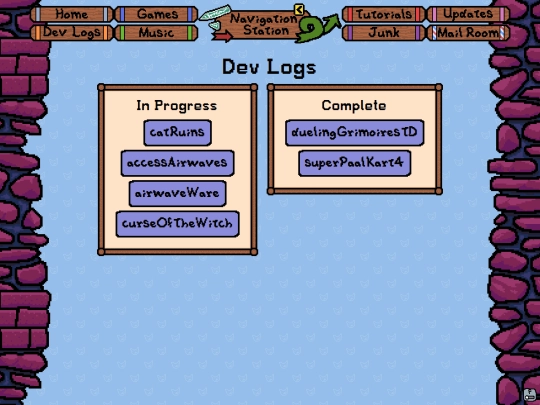Screen dimensions: 540x405
Task: Click the Complete panel title
Action: tap(354, 105)
